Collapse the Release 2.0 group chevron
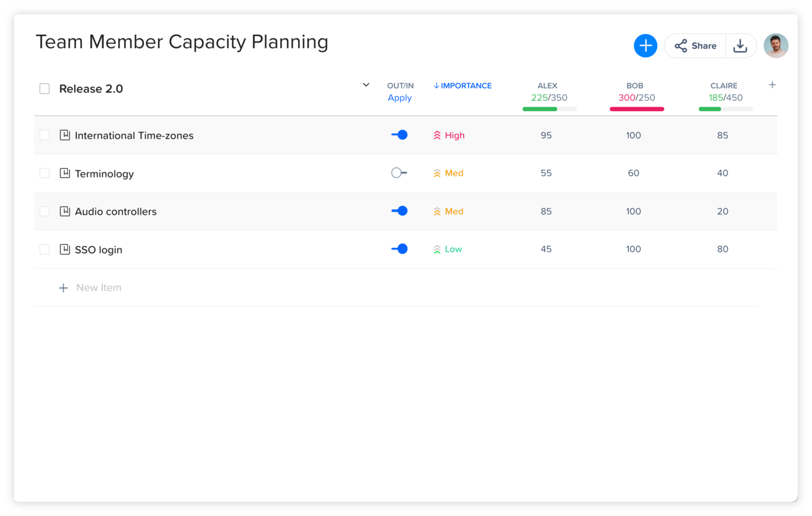This screenshot has height=516, width=812. [366, 85]
